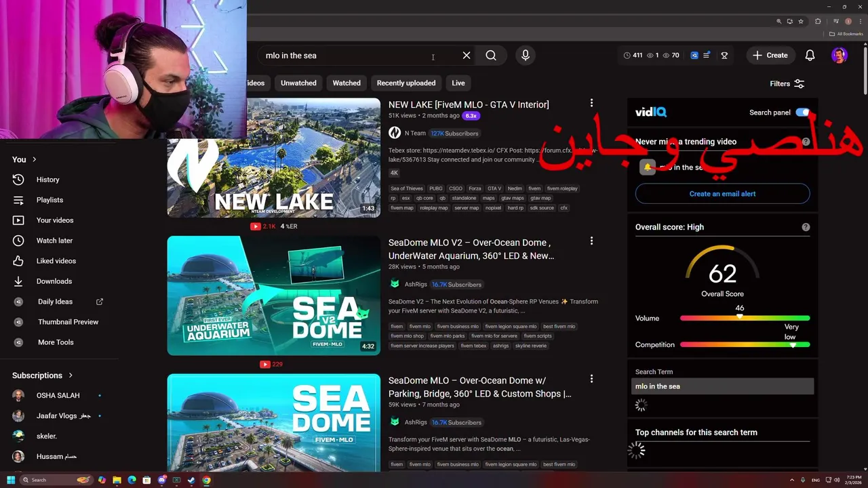Open options for SeaDome MLO Over-Ocean Dome w/ Parking

point(591,379)
